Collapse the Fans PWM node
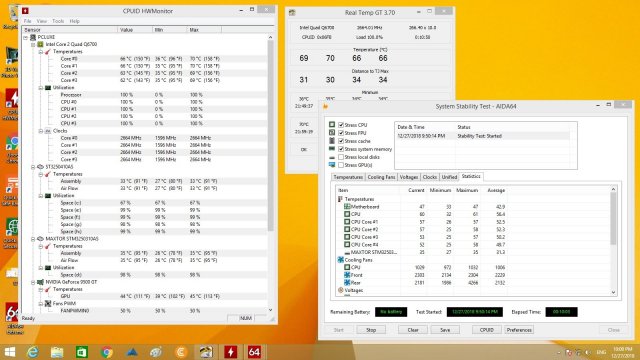640x360 pixels. point(40,304)
